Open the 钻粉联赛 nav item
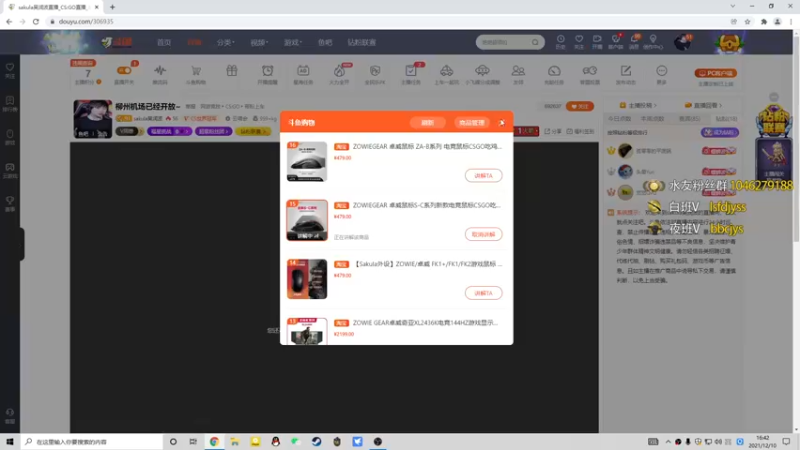 (362, 42)
